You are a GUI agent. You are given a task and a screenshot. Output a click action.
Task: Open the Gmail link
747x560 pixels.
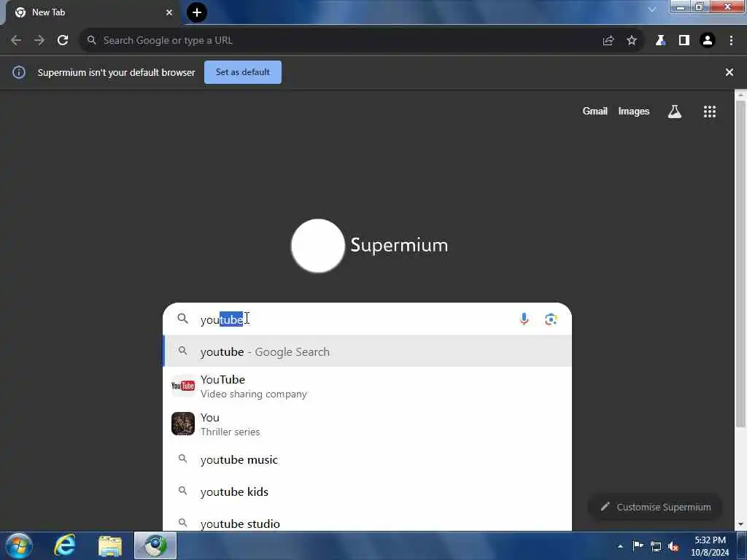595,111
